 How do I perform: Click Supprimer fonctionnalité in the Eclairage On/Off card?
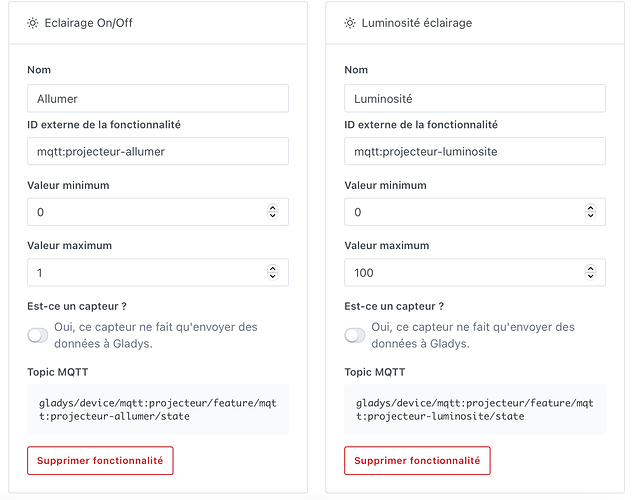100,460
